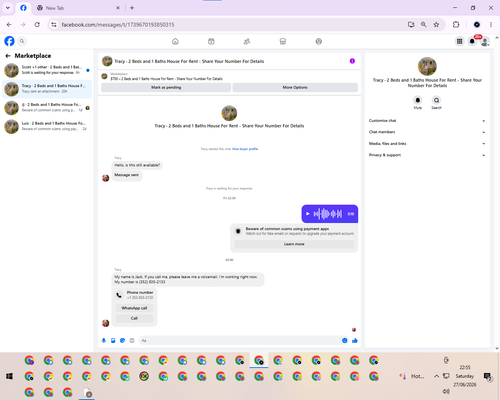Click the conversation info icon in chat header
The image size is (500, 400).
[352, 61]
